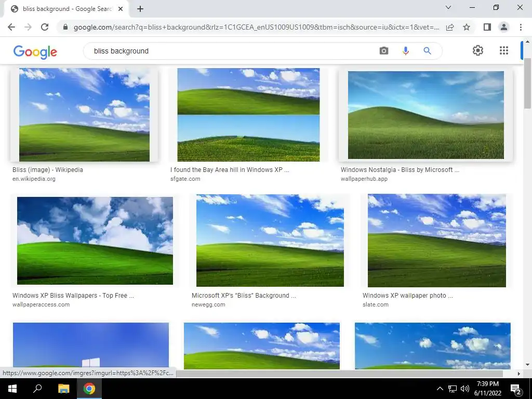The width and height of the screenshot is (532, 399).
Task: Open the notification center icon
Action: point(516,389)
